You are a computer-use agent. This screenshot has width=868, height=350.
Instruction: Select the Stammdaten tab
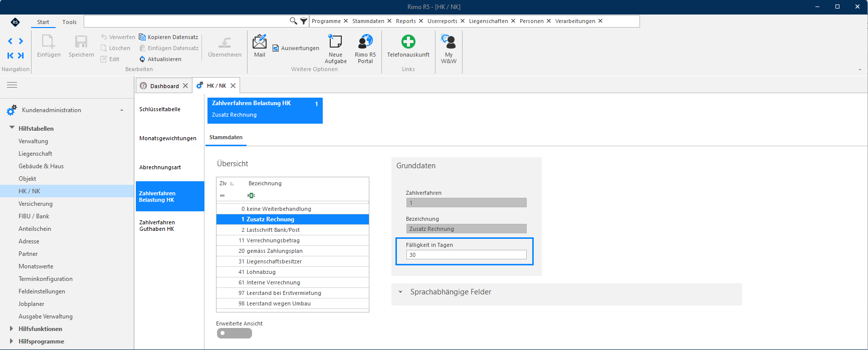[226, 137]
